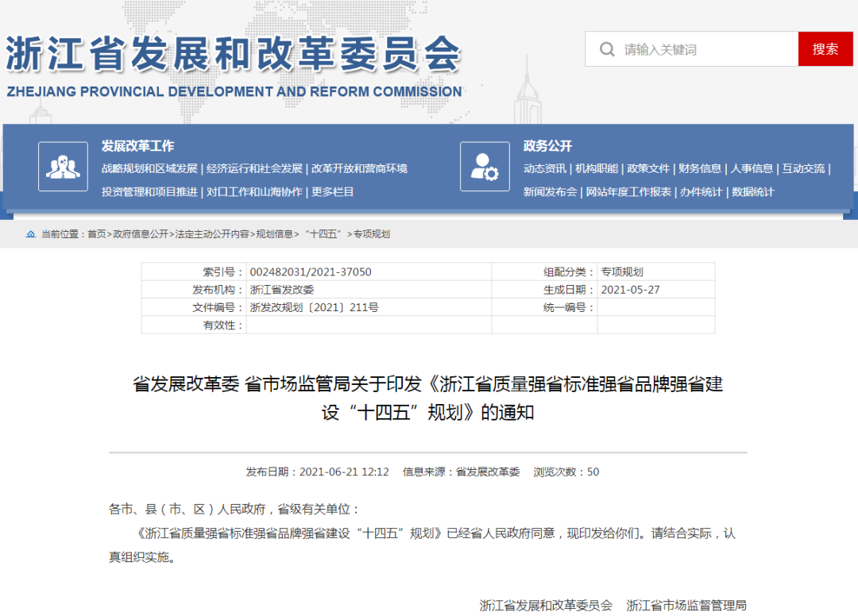Go to 首页 in the breadcrumb
Viewport: 858px width, 616px height.
click(97, 234)
